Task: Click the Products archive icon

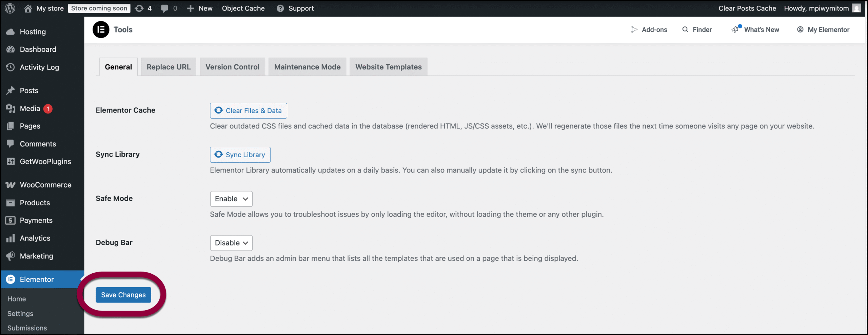Action: 11,203
